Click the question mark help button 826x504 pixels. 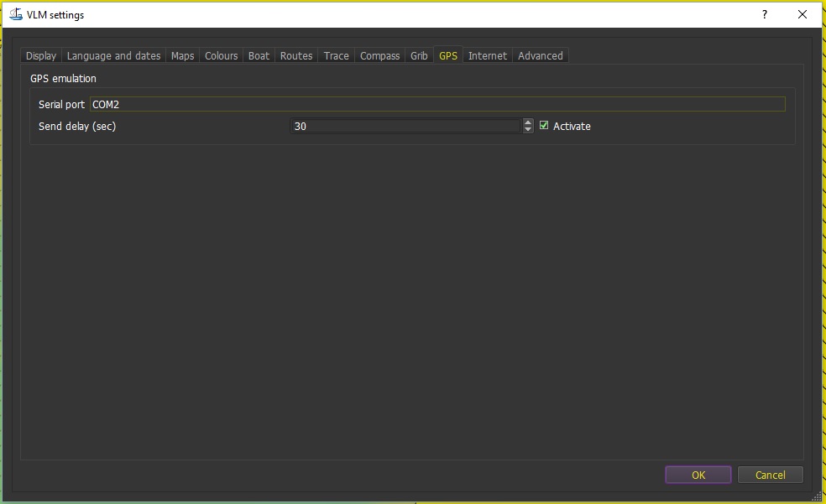coord(765,14)
